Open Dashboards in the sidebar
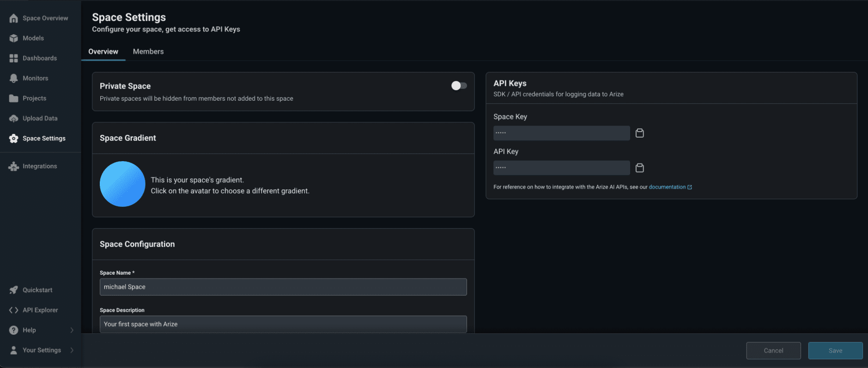Image resolution: width=868 pixels, height=368 pixels. coord(40,58)
